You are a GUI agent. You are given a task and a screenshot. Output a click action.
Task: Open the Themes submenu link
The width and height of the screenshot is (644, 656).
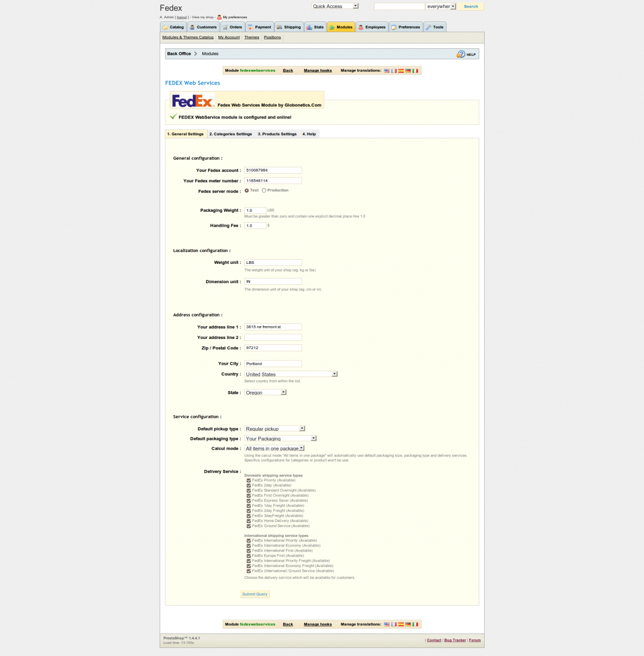point(252,38)
